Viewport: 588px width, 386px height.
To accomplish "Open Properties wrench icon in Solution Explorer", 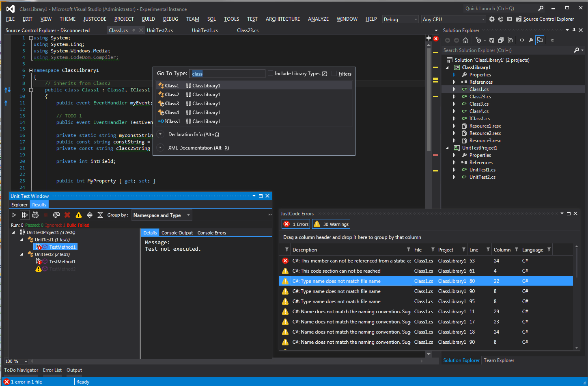I will point(531,40).
